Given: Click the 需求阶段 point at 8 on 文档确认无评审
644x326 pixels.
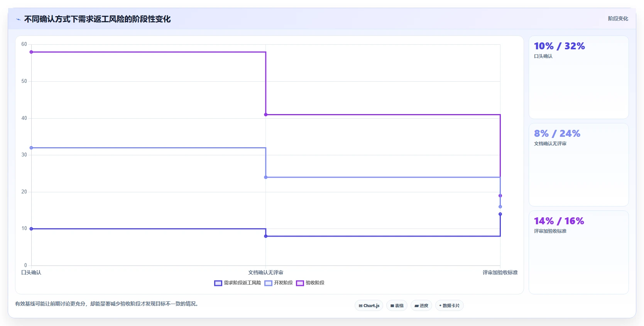Looking at the screenshot, I should click(x=266, y=236).
